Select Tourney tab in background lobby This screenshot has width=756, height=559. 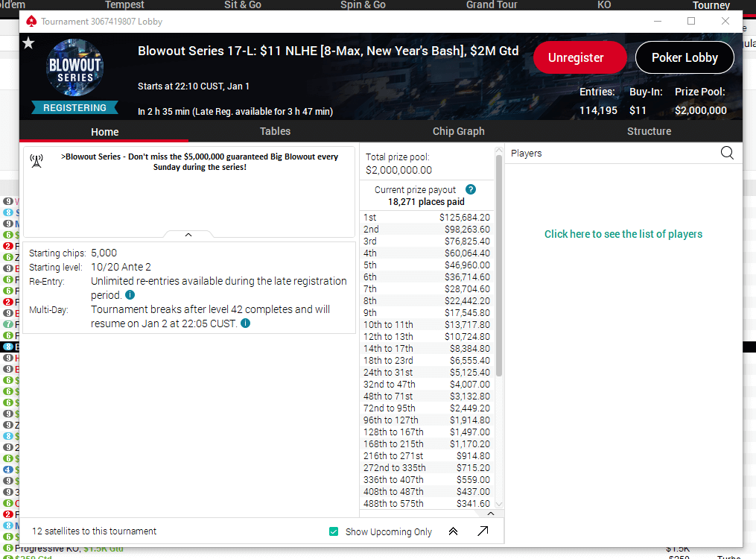pyautogui.click(x=711, y=5)
